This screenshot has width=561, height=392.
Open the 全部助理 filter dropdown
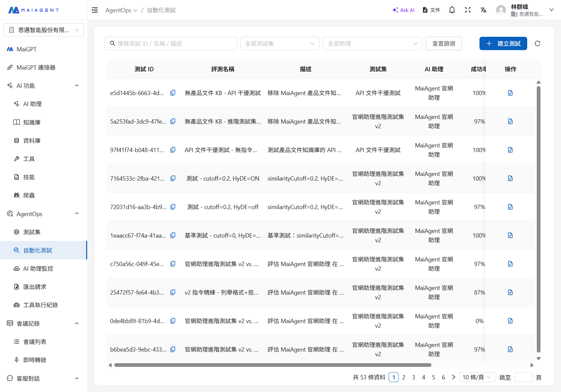372,43
